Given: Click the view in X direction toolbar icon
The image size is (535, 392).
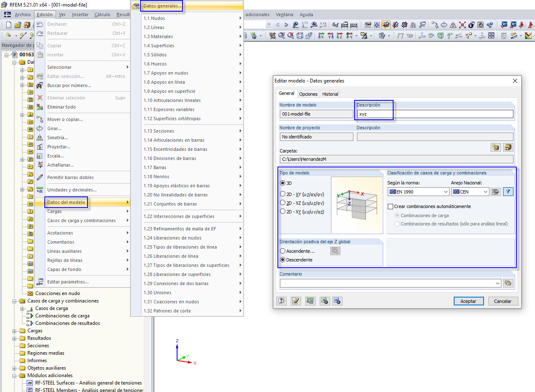Looking at the screenshot, I should [x=321, y=36].
